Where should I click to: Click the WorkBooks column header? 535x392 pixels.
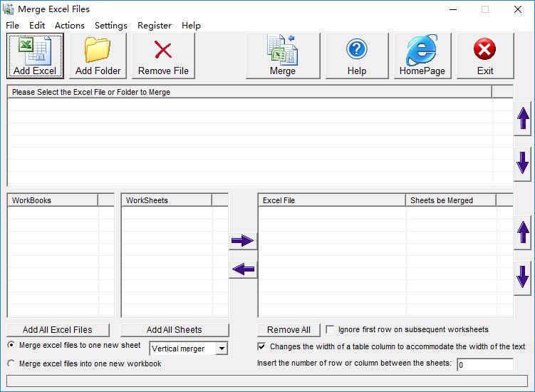(53, 200)
